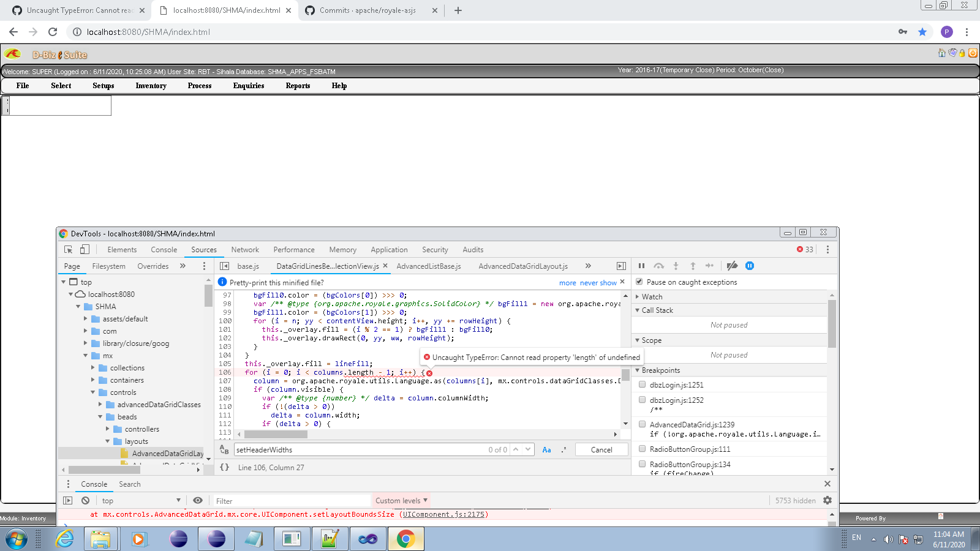Click the Step into next function call icon
The height and width of the screenshot is (551, 980).
(x=676, y=266)
